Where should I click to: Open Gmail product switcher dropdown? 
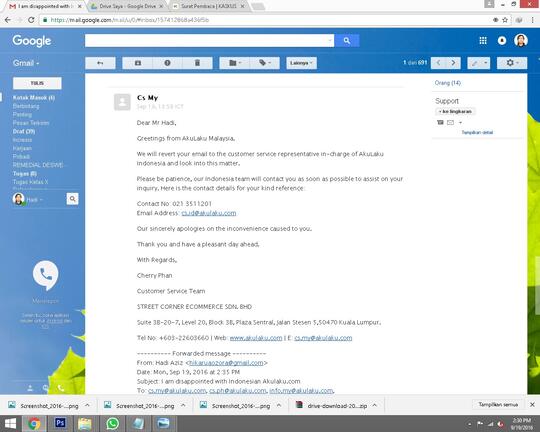[x=26, y=63]
